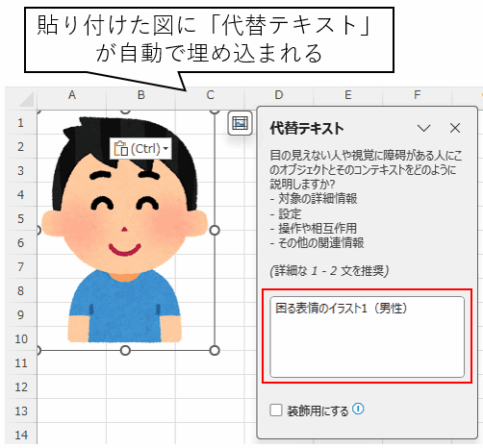Select row 10 header
483x448 pixels.
(20, 339)
